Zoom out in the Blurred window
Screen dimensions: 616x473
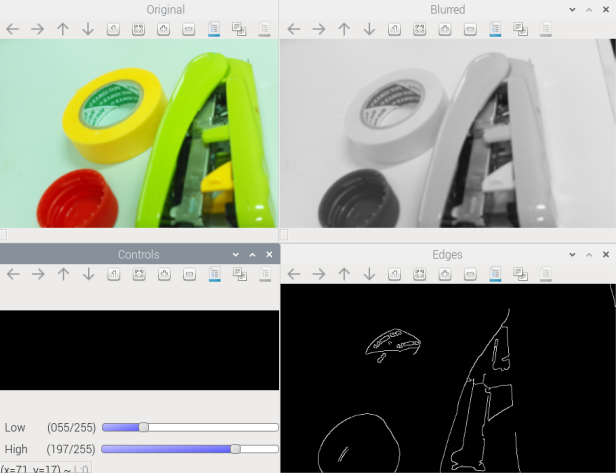pos(470,29)
